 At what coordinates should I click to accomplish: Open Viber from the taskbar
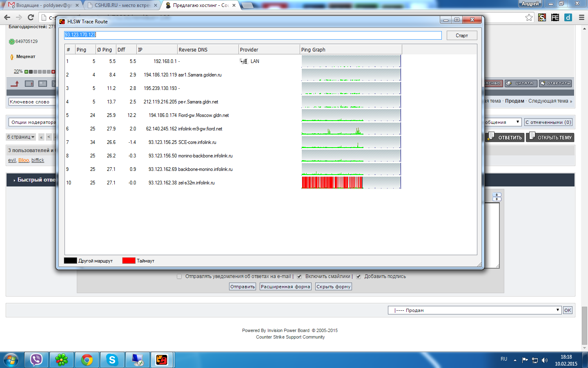(x=36, y=360)
